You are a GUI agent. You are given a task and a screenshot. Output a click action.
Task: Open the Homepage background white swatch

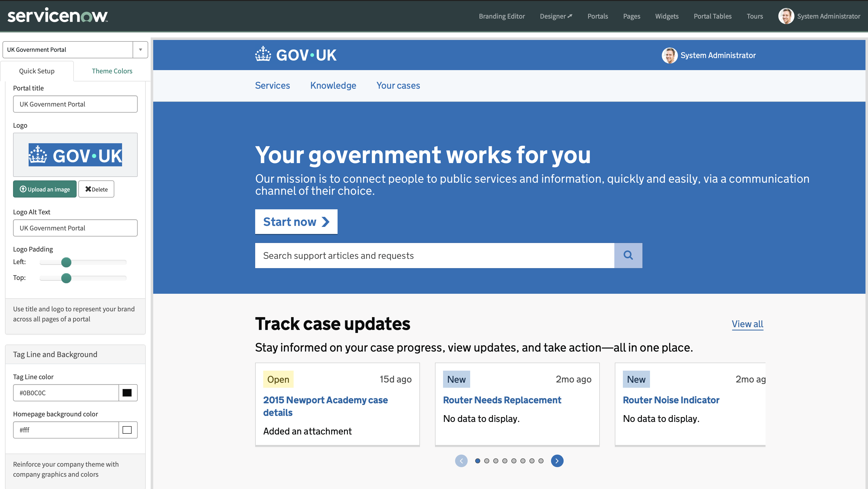127,430
